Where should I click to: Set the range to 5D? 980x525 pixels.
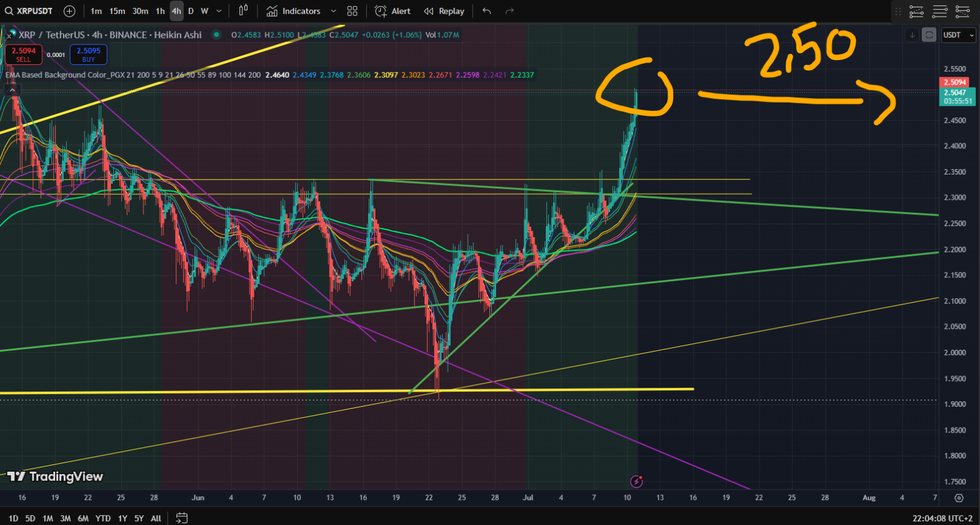tap(30, 518)
